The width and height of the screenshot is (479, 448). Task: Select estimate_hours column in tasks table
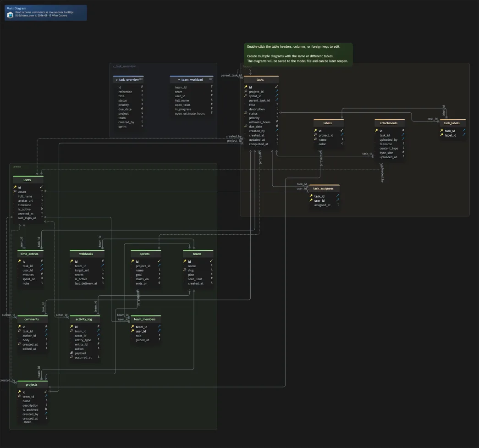261,122
